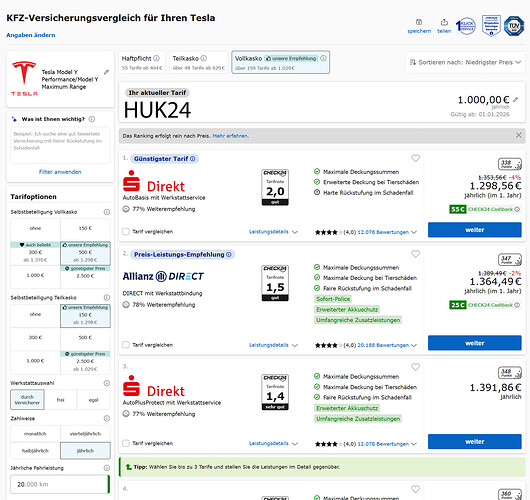The width and height of the screenshot is (530, 500).
Task: Edit the Tesla Model Y vehicle pencil icon
Action: 106,72
